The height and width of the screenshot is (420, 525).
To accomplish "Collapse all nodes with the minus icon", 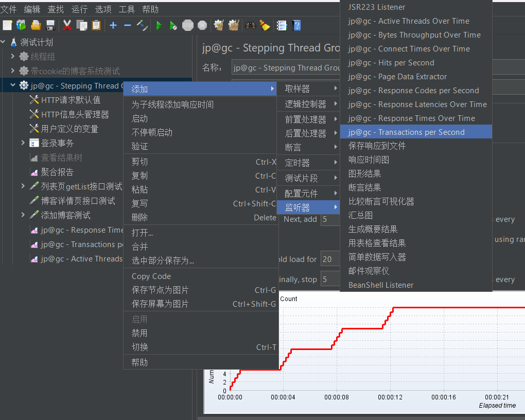I will [x=128, y=25].
